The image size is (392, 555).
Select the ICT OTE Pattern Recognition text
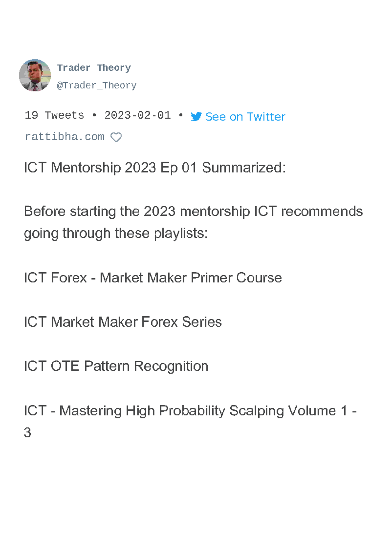(116, 366)
